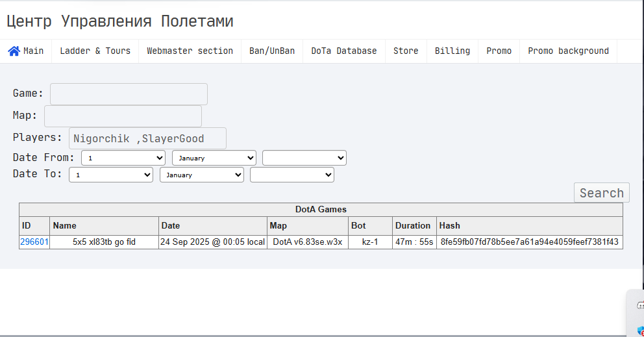644x337 pixels.
Task: Open Promo background menu item
Action: tap(569, 51)
